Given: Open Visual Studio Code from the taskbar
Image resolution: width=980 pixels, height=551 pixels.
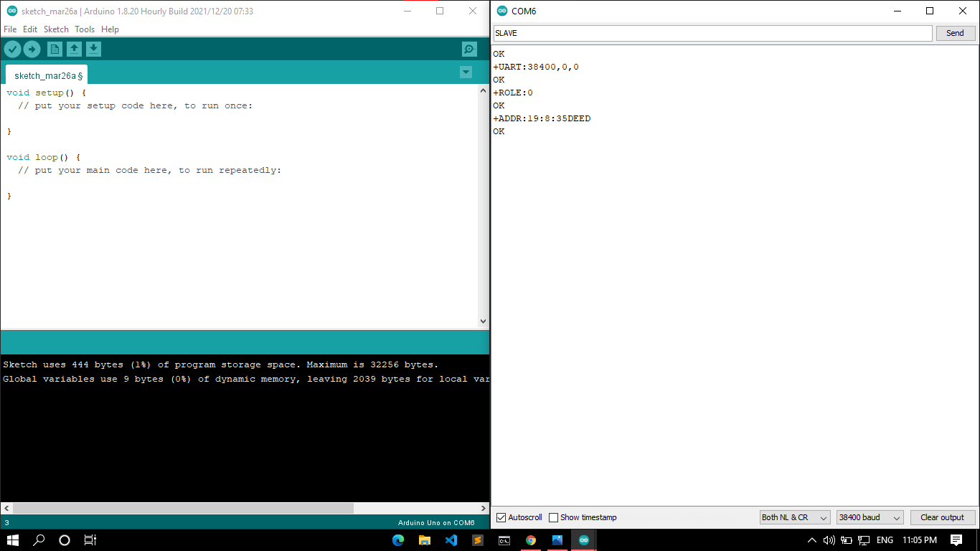Looking at the screenshot, I should 451,540.
